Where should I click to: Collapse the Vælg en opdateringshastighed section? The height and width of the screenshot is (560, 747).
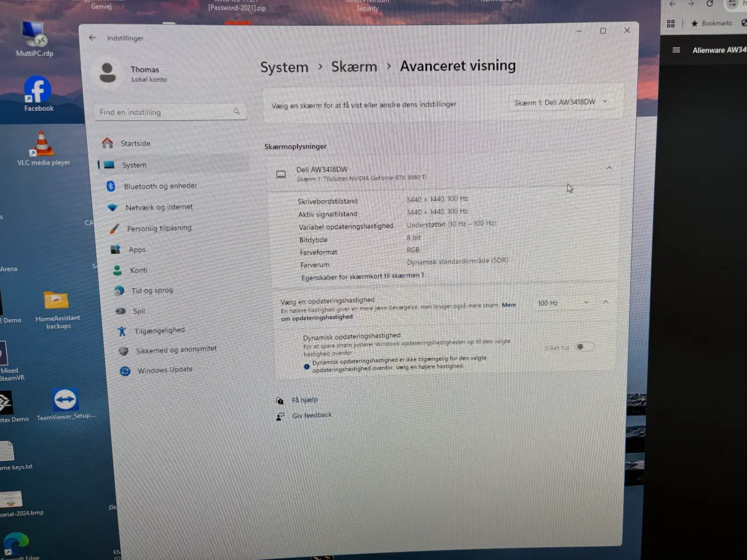tap(605, 302)
